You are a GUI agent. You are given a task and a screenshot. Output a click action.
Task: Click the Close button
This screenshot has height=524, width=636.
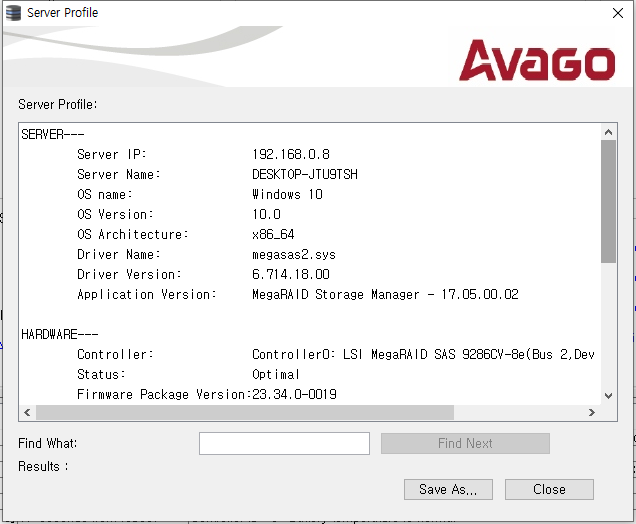pos(549,490)
